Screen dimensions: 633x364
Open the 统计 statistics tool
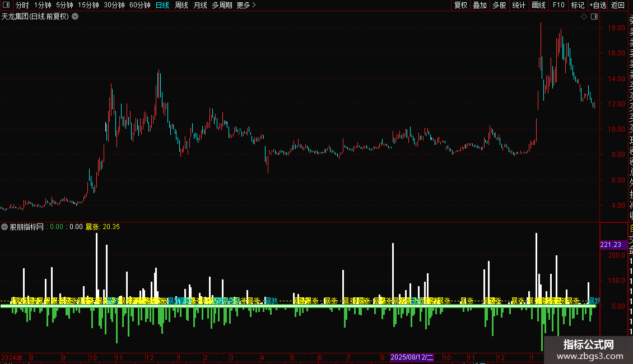(x=519, y=5)
